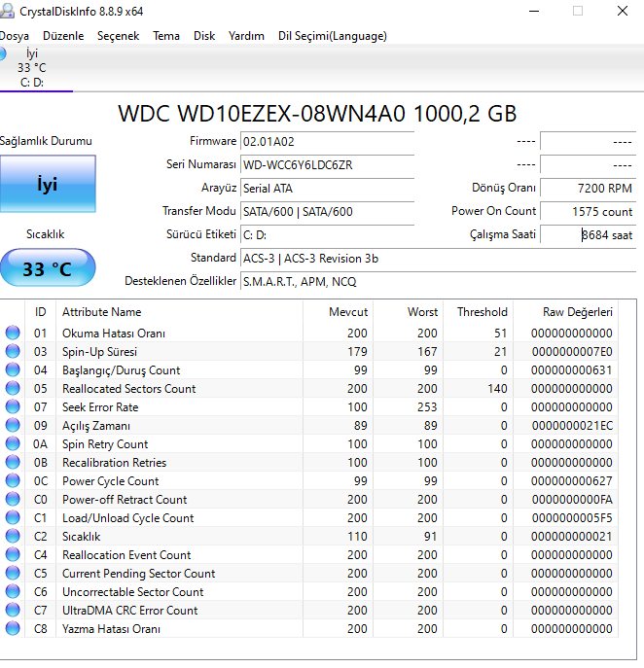Screen dimensions: 644x668
Task: Click status icon for Reallocated Sectors Count
Action: coord(13,388)
